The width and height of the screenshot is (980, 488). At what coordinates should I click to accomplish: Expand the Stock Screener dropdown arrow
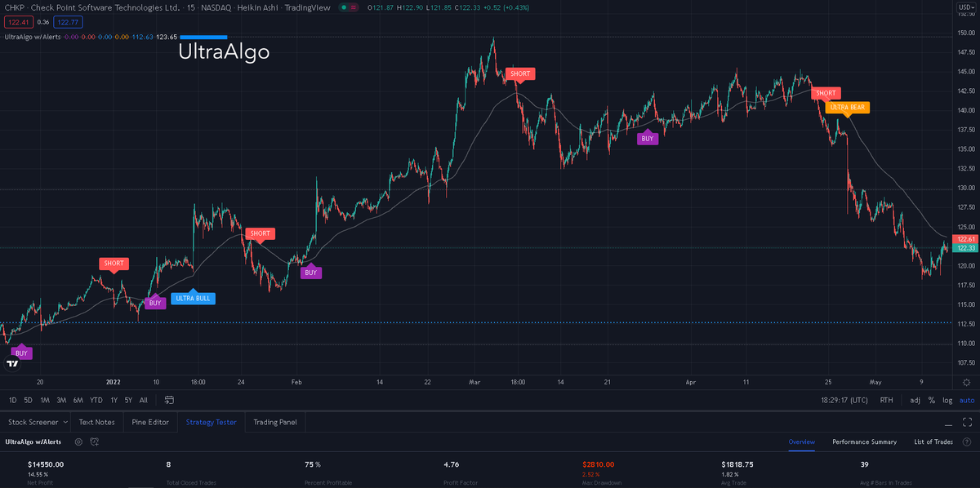click(64, 423)
